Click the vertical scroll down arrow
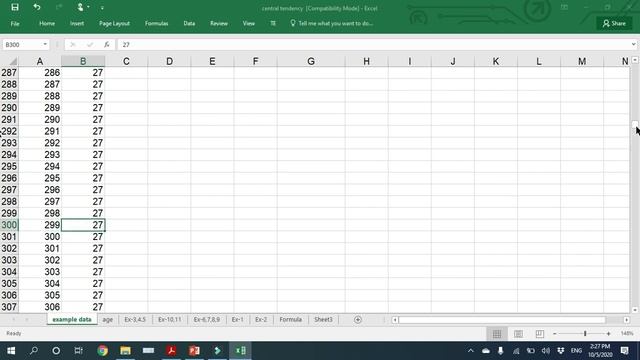This screenshot has width=640, height=360. tap(635, 310)
